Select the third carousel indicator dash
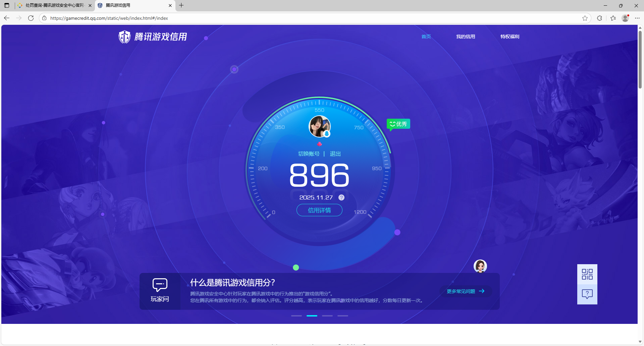 327,316
